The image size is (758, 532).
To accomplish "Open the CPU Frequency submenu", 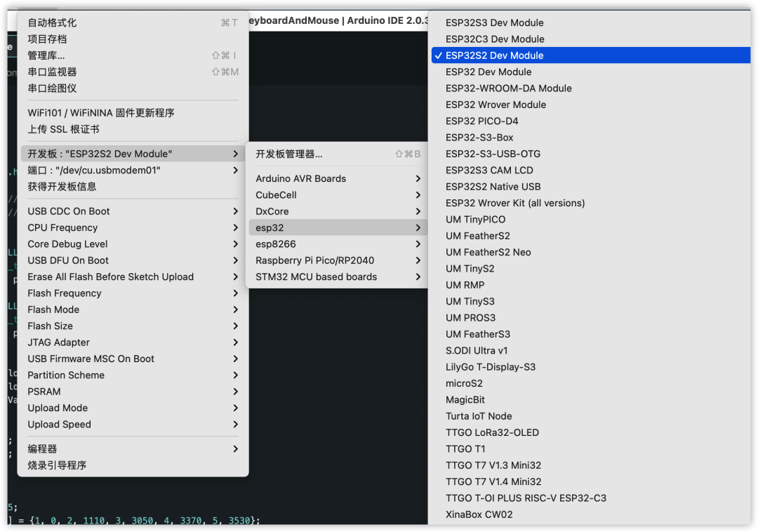I will (x=133, y=227).
